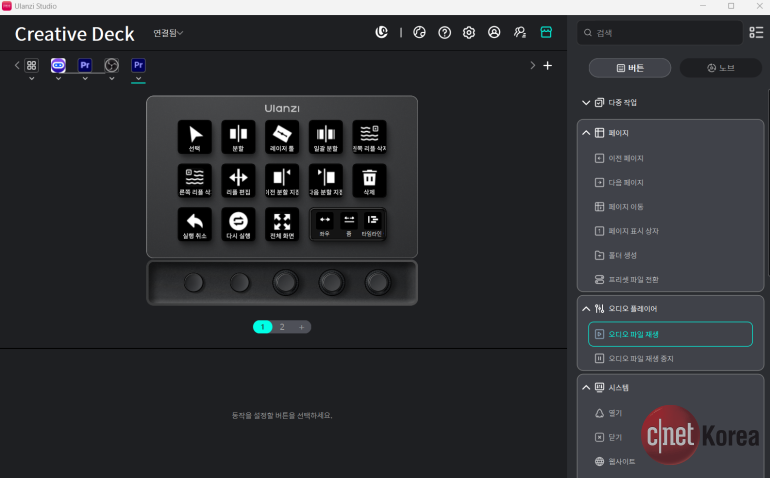Collapse the 페이지 section
This screenshot has width=770, height=478.
pos(586,133)
